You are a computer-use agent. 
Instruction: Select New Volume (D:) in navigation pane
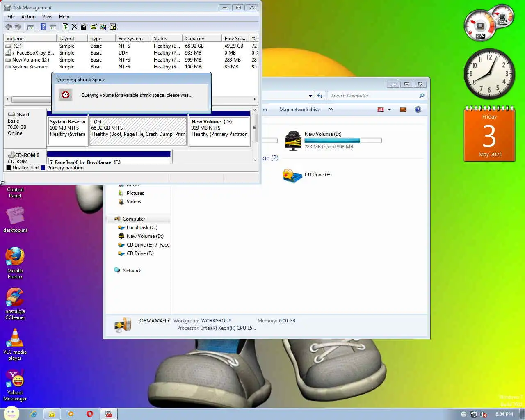pyautogui.click(x=141, y=236)
